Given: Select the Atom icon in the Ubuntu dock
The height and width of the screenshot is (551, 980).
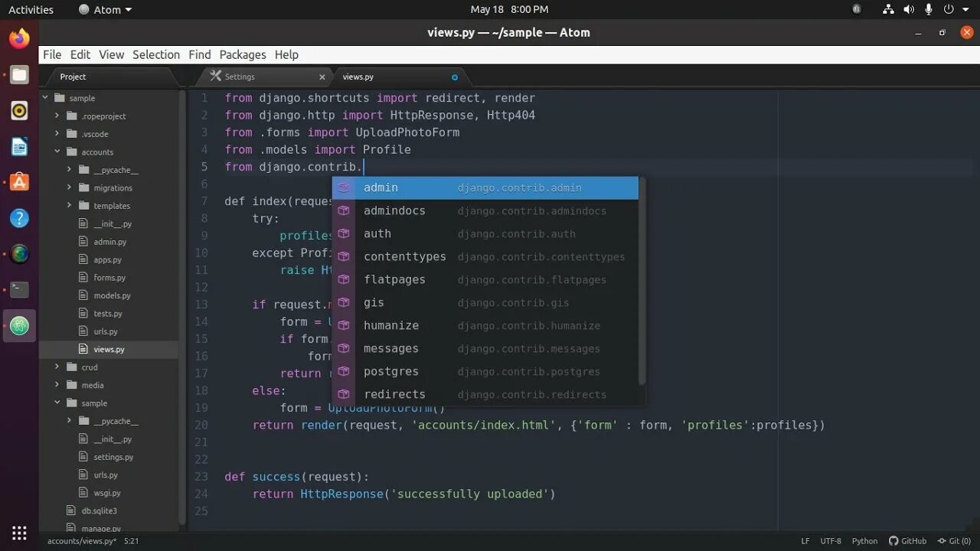Looking at the screenshot, I should (x=19, y=325).
